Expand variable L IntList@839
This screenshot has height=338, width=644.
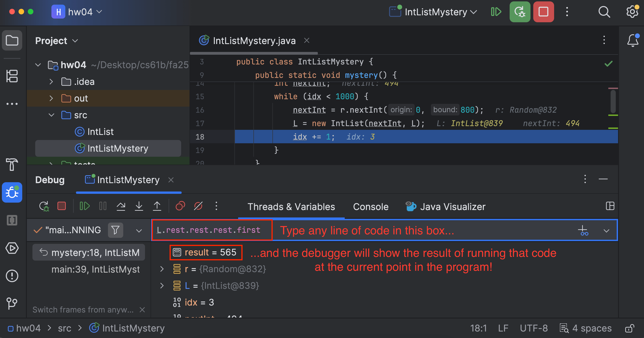pyautogui.click(x=162, y=286)
